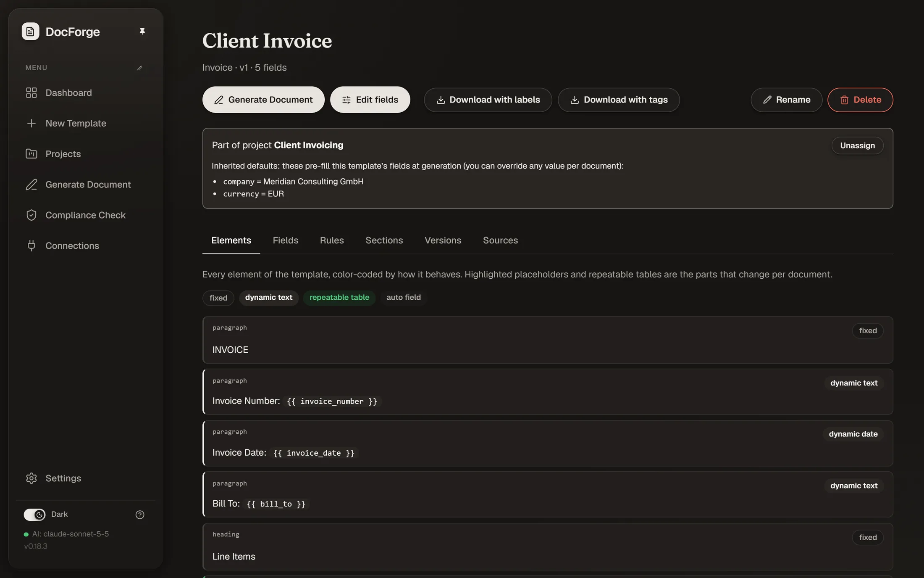Click the red Delete button
This screenshot has width=924, height=578.
[x=860, y=100]
